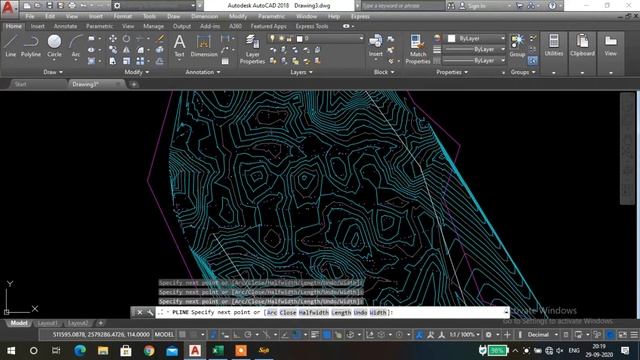
Task: Click the Move tool icon
Action: tap(113, 38)
